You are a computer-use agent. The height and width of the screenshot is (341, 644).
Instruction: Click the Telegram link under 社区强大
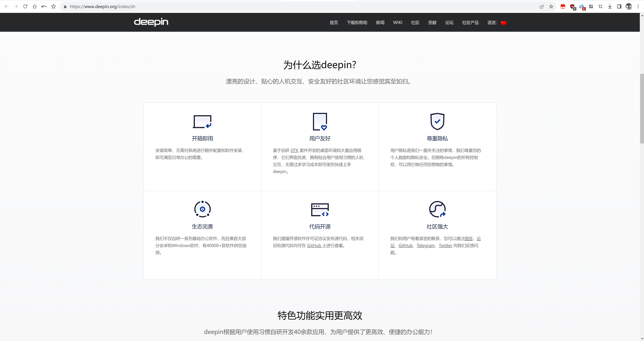426,246
